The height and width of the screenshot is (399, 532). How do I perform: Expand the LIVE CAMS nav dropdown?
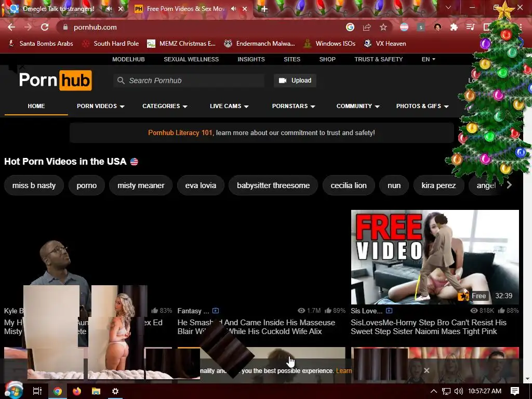click(x=229, y=106)
